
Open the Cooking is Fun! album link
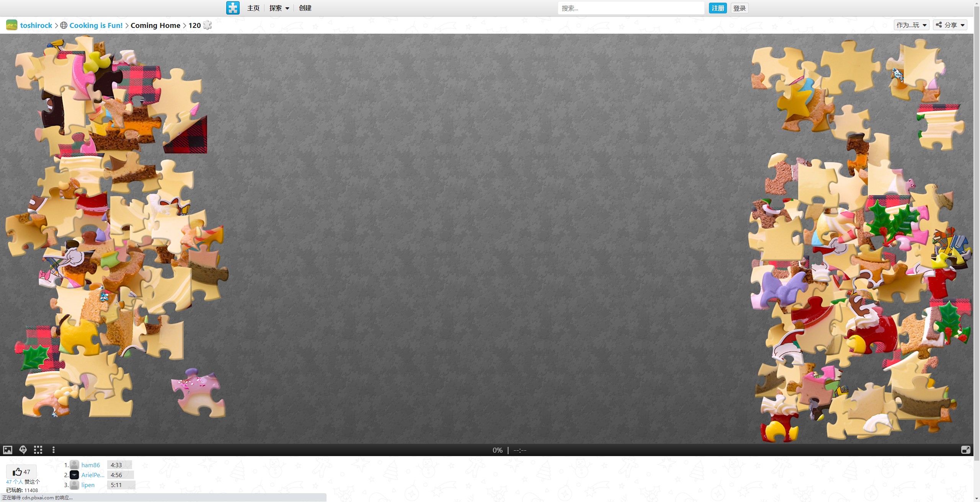[x=96, y=25]
